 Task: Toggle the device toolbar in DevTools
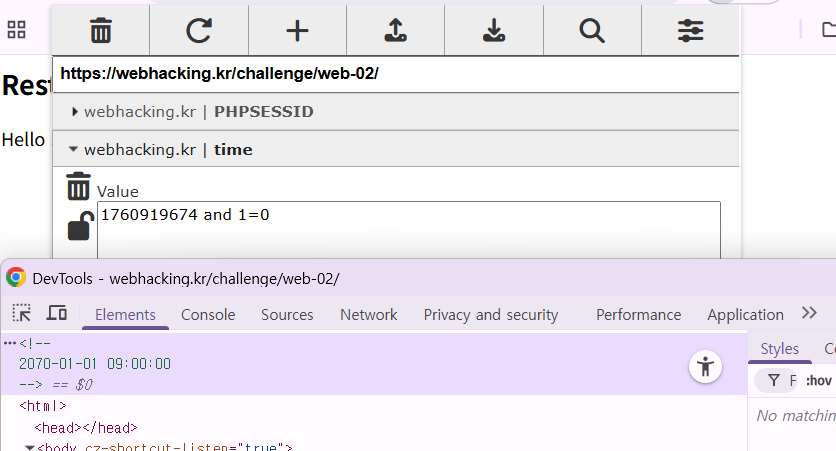point(57,314)
